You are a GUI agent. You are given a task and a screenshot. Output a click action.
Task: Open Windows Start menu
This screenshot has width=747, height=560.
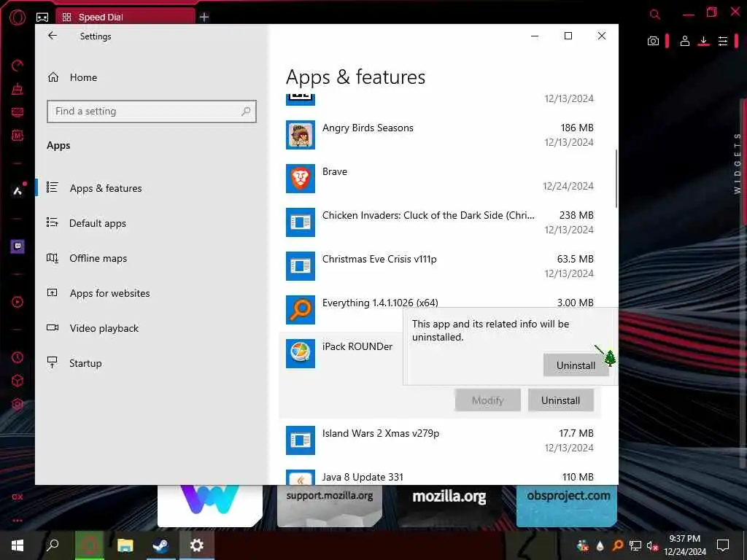(18, 545)
